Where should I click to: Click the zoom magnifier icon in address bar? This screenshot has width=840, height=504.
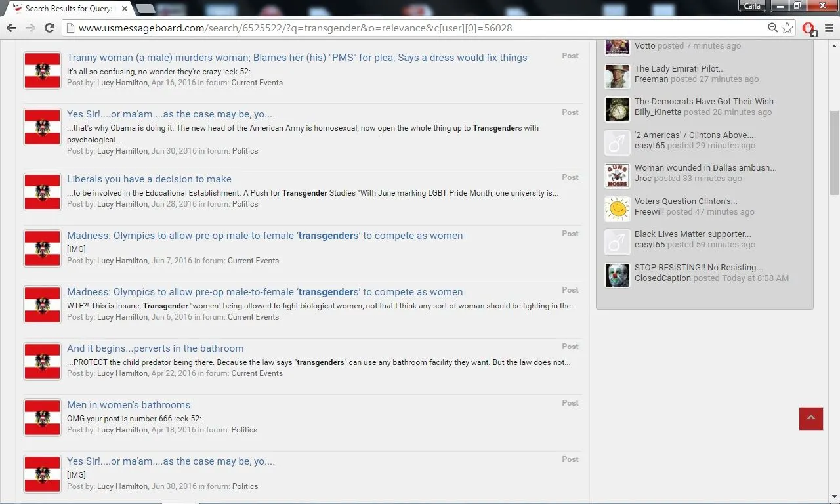pyautogui.click(x=773, y=28)
